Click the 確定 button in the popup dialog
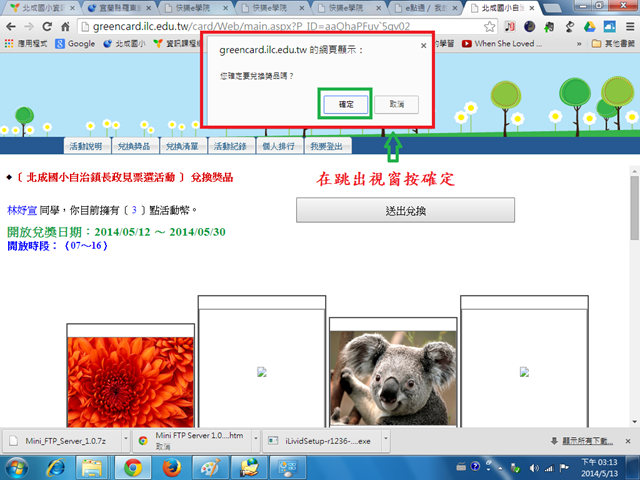The image size is (640, 480). pyautogui.click(x=345, y=104)
